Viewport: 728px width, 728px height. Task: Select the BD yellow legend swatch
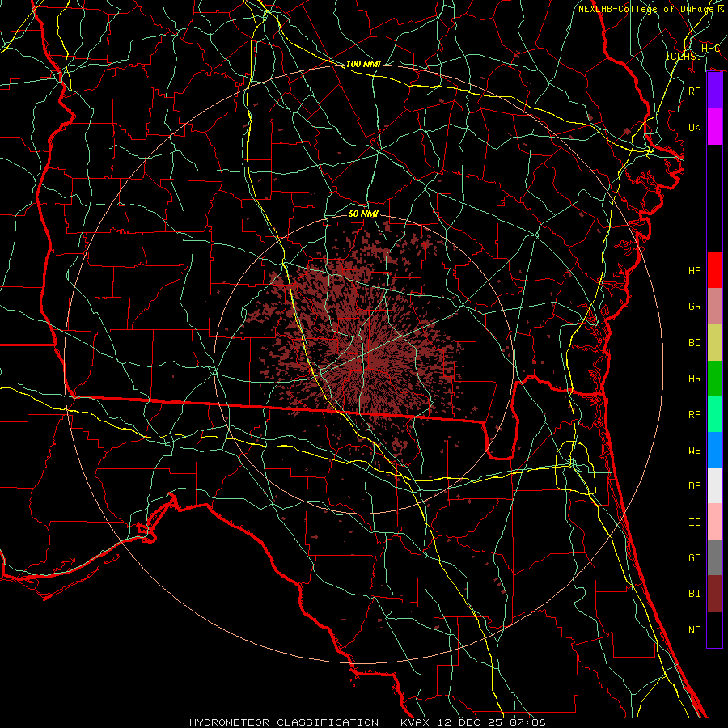[714, 343]
